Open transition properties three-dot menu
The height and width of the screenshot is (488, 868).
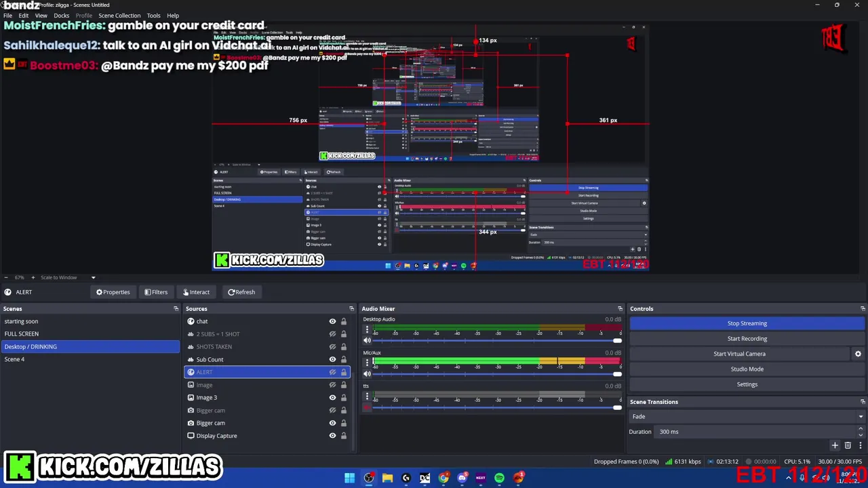point(860,445)
